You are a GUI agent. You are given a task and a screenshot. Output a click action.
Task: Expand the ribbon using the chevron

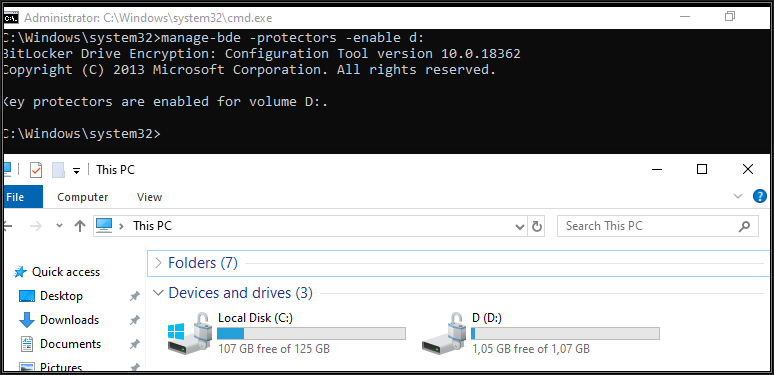[738, 196]
